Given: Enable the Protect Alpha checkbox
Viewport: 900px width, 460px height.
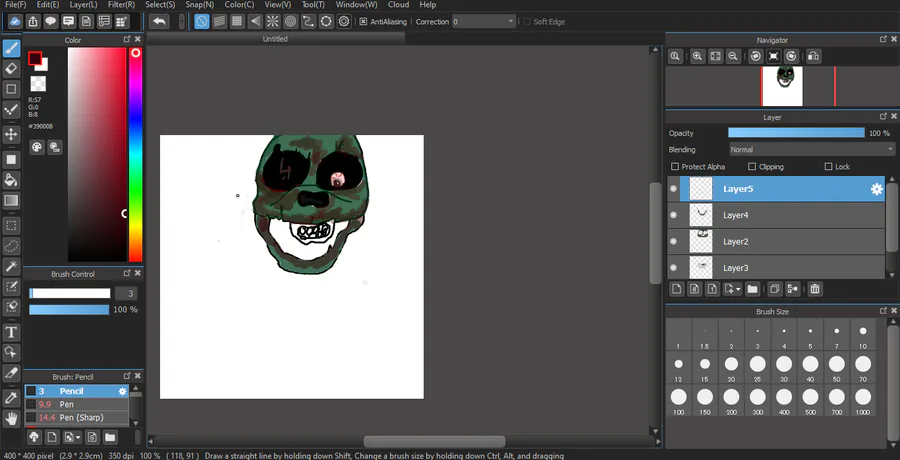Looking at the screenshot, I should point(675,167).
